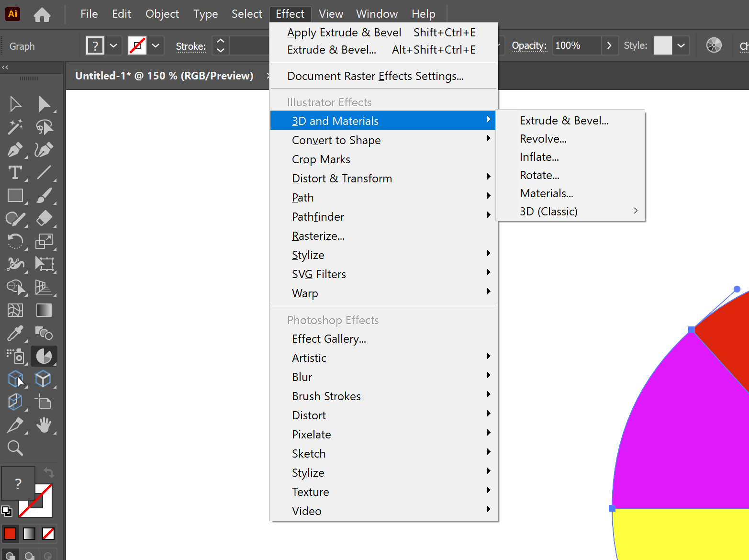Select the Pen tool
The image size is (749, 560).
[15, 150]
